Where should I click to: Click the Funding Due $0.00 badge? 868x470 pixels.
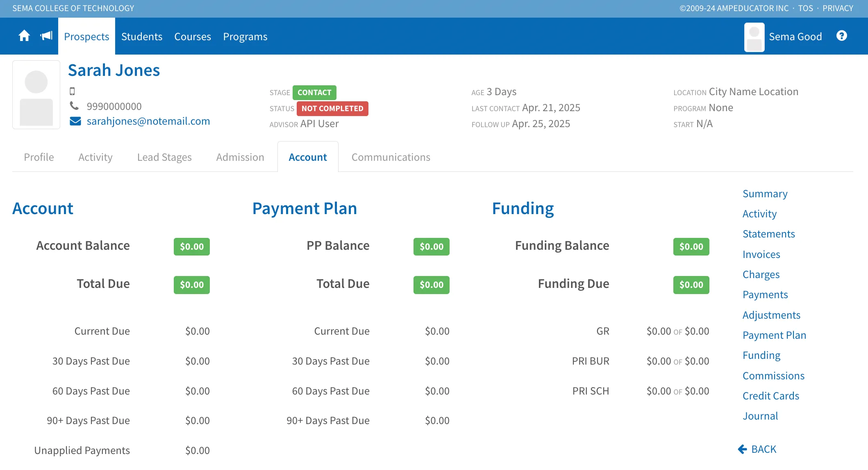click(691, 285)
